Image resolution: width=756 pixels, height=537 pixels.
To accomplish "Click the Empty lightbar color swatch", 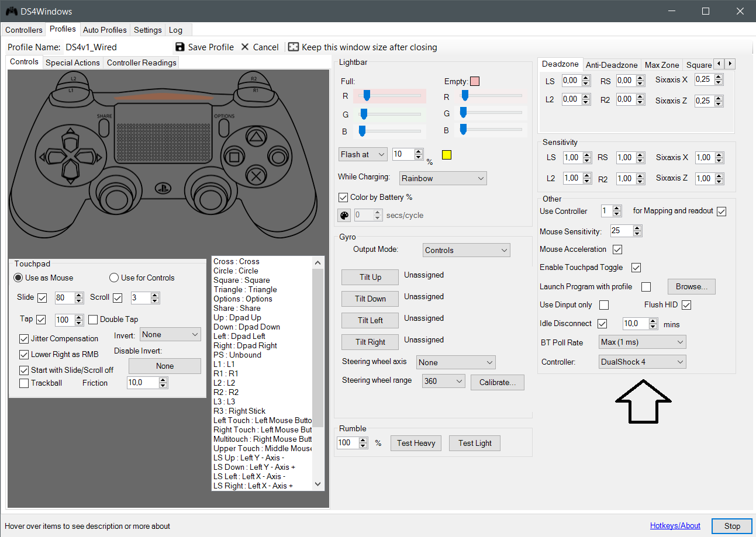I will tap(475, 81).
